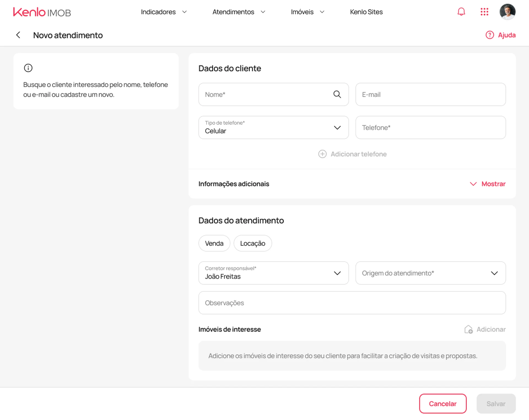The width and height of the screenshot is (529, 420).
Task: Open the Atendimentos menu
Action: [x=233, y=12]
